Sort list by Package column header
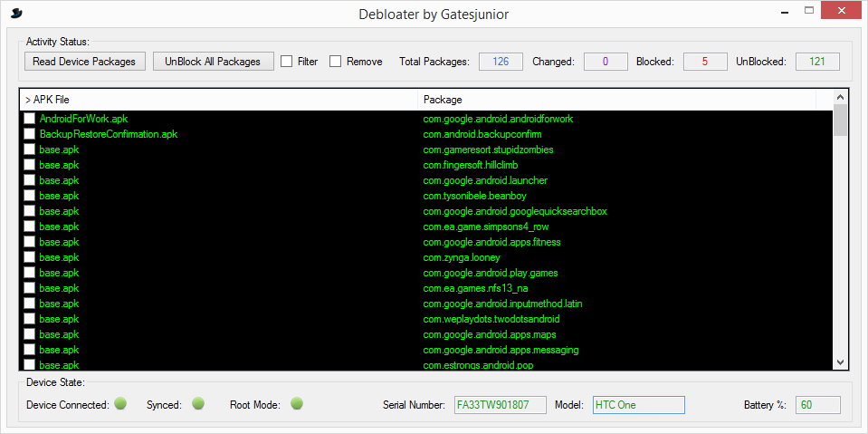Viewport: 868px width, 434px height. [x=615, y=100]
